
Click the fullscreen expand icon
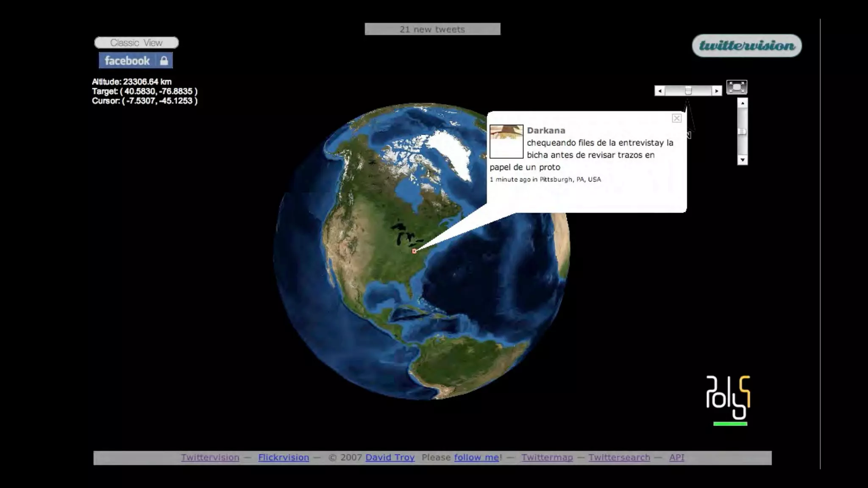pyautogui.click(x=737, y=87)
